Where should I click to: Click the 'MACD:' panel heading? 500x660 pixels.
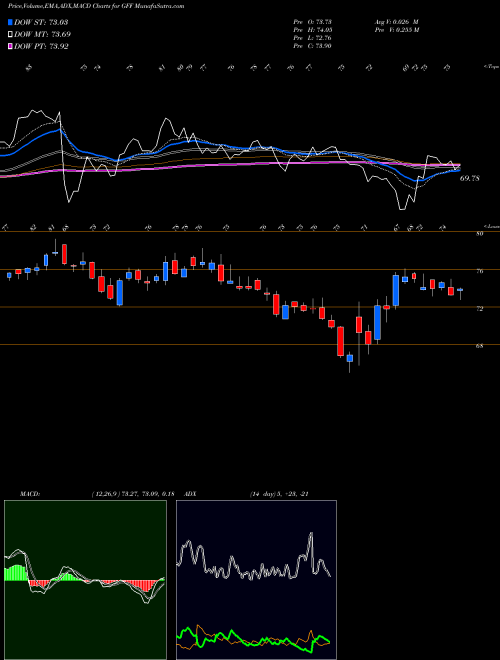(x=30, y=494)
